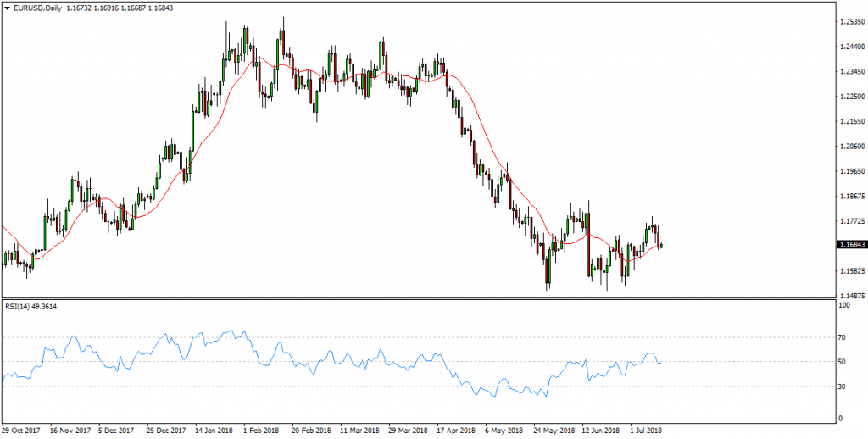
Task: Click the 25 Dec 2017 date label
Action: tap(165, 430)
